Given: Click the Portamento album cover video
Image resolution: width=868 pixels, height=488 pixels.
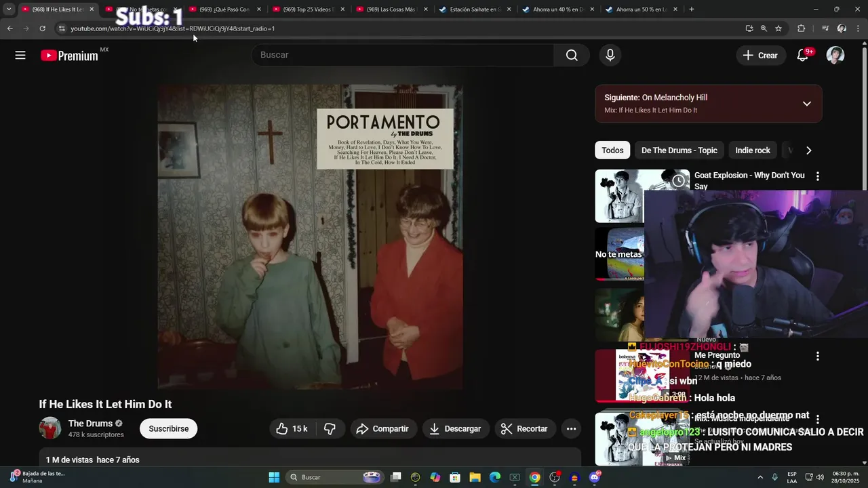Looking at the screenshot, I should point(311,237).
